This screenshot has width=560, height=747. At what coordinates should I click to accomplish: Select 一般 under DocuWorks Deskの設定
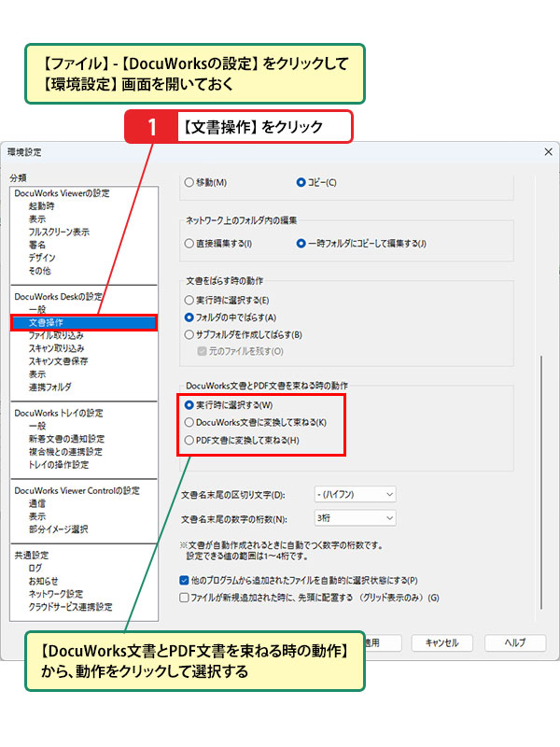(37, 309)
